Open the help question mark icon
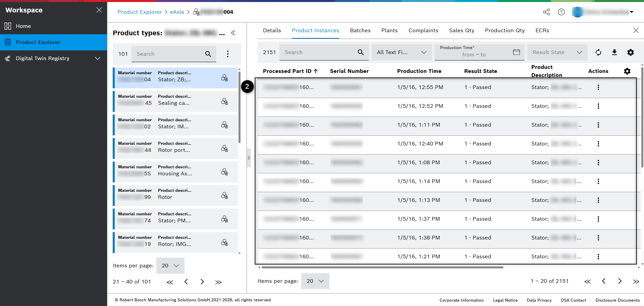 (561, 12)
